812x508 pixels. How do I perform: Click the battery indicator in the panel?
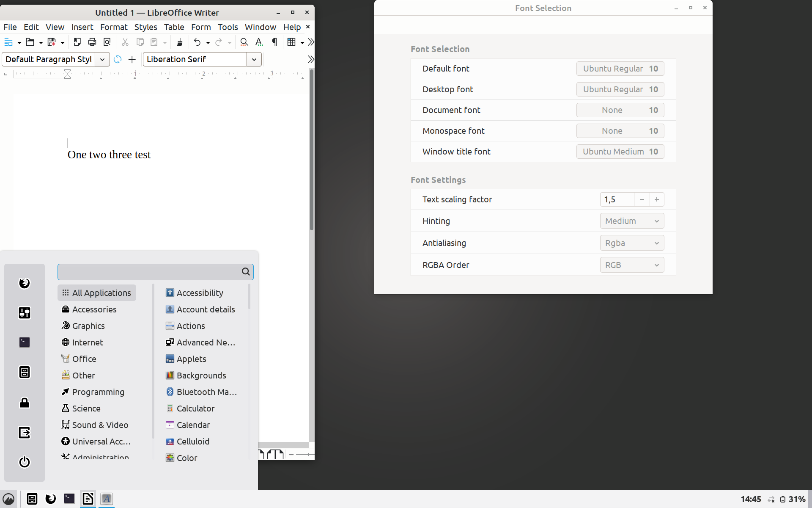[x=793, y=499]
